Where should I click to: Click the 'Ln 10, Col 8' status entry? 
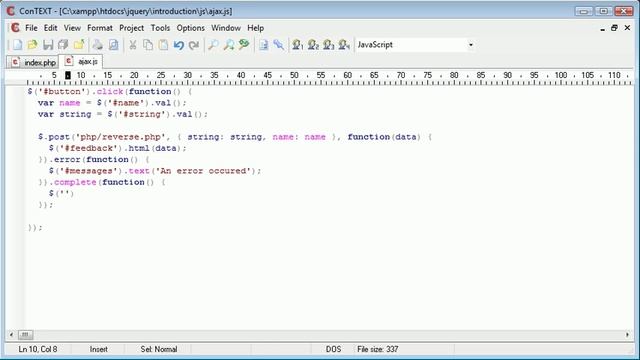coord(38,349)
